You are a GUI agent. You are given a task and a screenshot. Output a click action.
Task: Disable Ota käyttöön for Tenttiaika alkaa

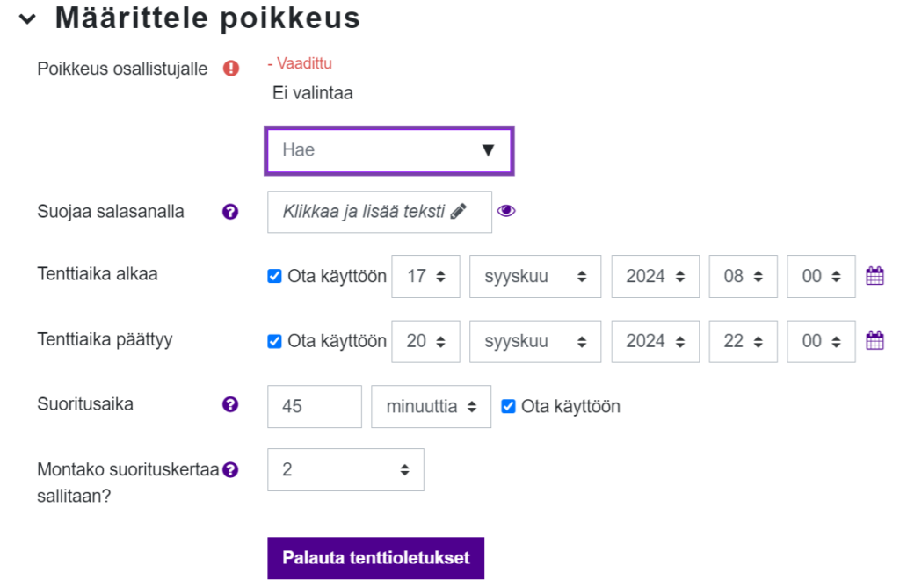coord(274,276)
